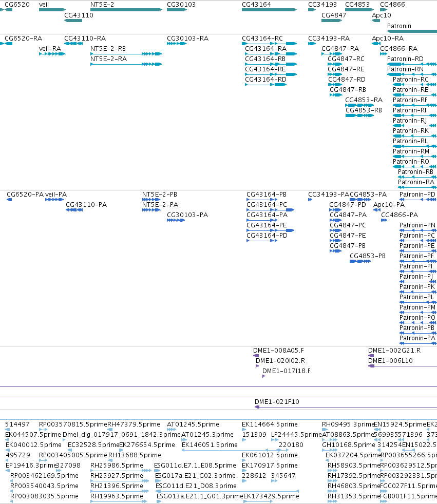
Task: Open the DME1-021F10 feature label
Action: pyautogui.click(x=277, y=402)
